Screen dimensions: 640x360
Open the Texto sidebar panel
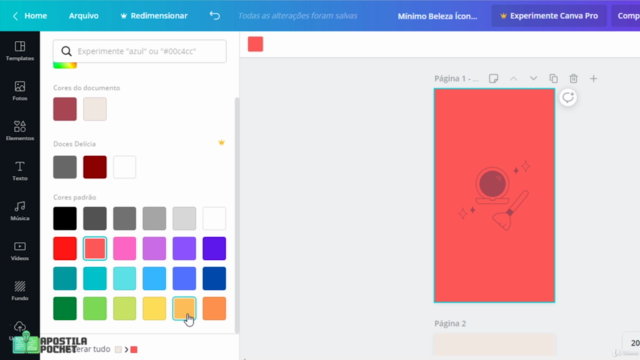pyautogui.click(x=20, y=171)
